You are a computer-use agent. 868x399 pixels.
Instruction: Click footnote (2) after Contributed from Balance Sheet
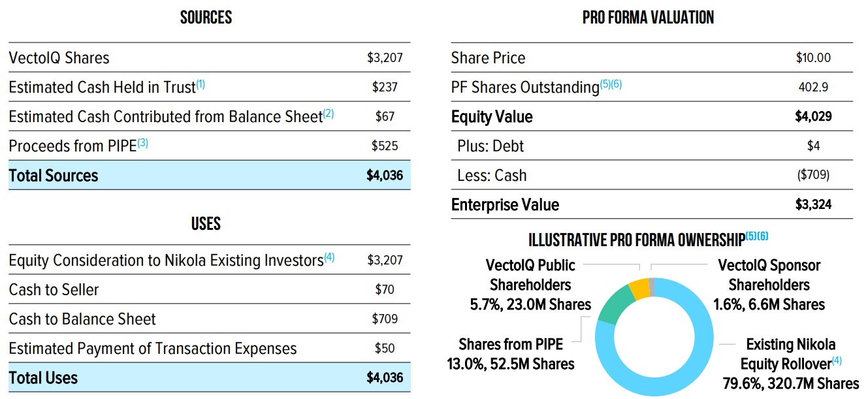pyautogui.click(x=329, y=114)
